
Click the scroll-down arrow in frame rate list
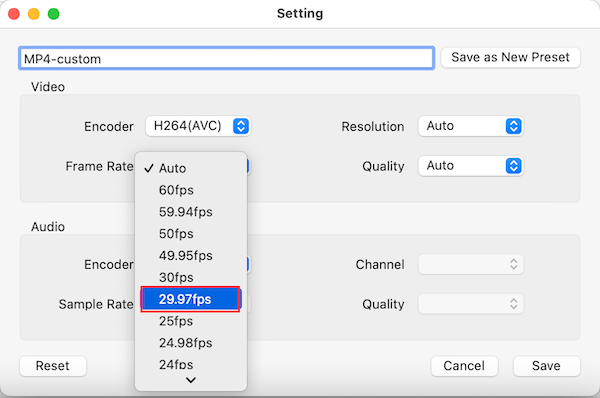pyautogui.click(x=191, y=380)
